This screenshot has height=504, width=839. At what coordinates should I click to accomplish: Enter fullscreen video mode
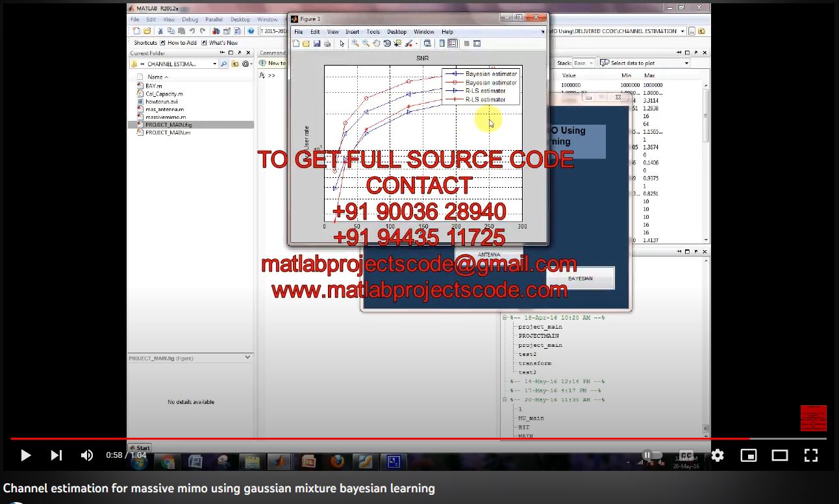click(811, 455)
